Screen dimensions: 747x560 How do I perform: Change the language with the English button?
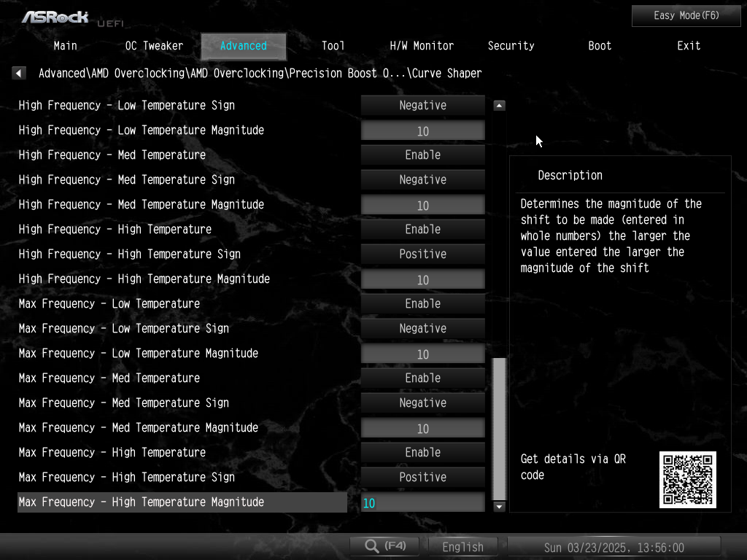(463, 547)
